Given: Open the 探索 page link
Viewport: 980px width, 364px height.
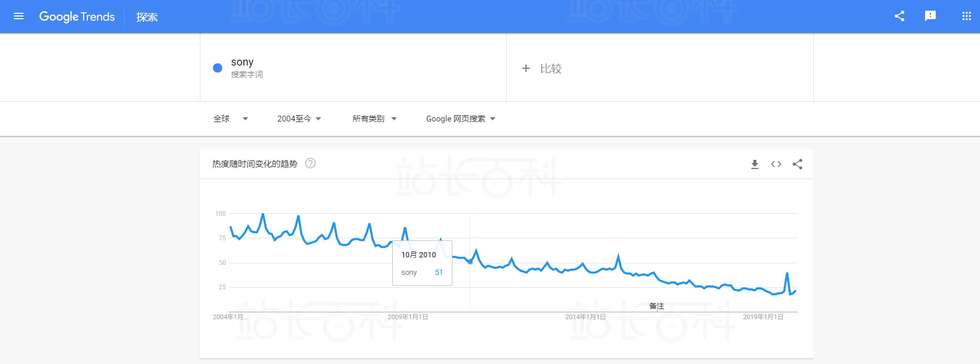Looking at the screenshot, I should pyautogui.click(x=147, y=17).
